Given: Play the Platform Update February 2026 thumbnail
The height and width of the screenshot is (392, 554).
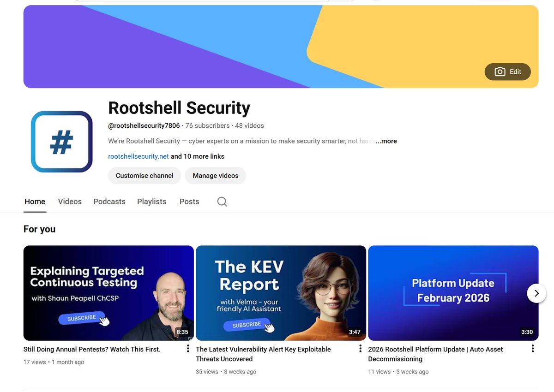Looking at the screenshot, I should click(453, 293).
